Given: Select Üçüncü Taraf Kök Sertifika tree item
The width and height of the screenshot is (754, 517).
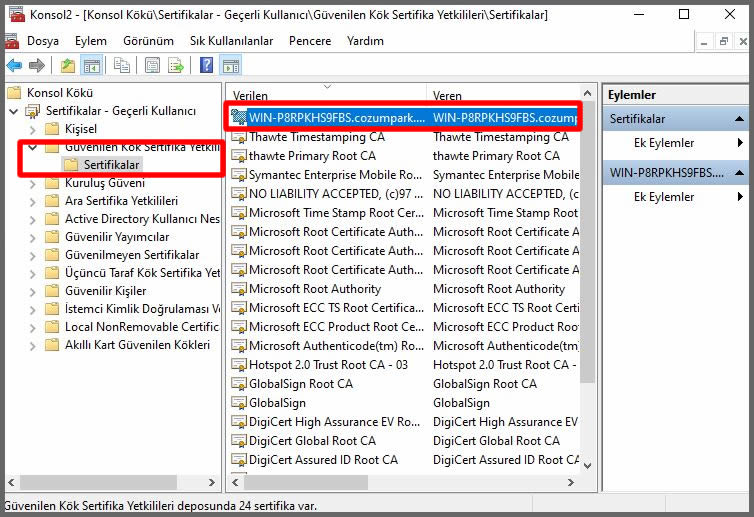Looking at the screenshot, I should (142, 273).
